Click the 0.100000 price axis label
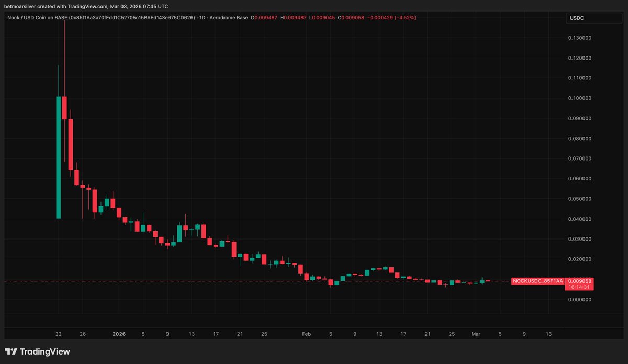The image size is (628, 364). [579, 98]
